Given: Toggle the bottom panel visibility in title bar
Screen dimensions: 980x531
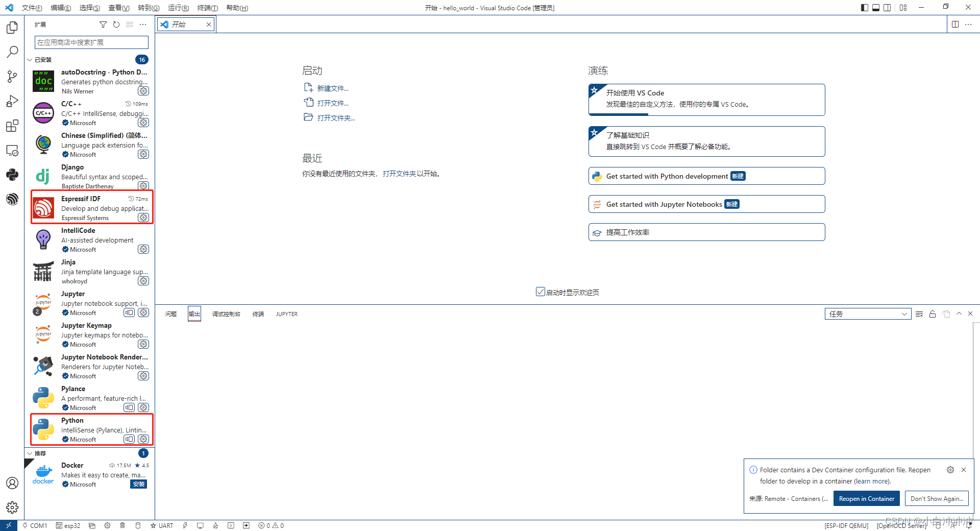Looking at the screenshot, I should tap(876, 8).
